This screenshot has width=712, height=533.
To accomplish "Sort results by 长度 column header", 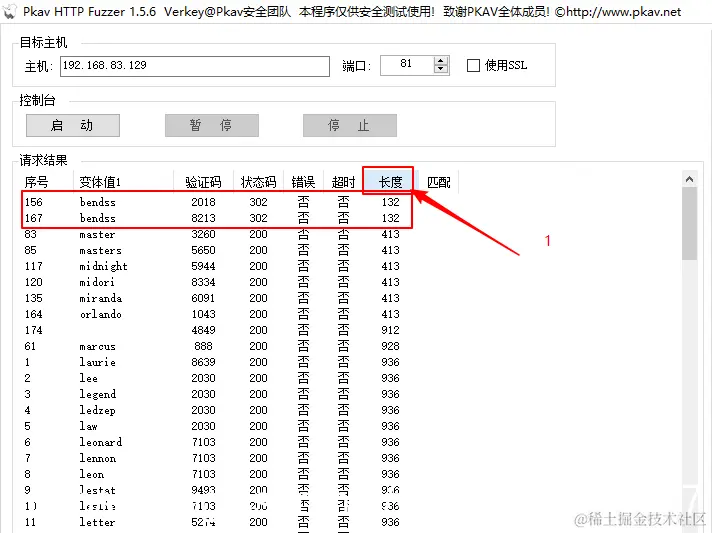I will tap(390, 182).
